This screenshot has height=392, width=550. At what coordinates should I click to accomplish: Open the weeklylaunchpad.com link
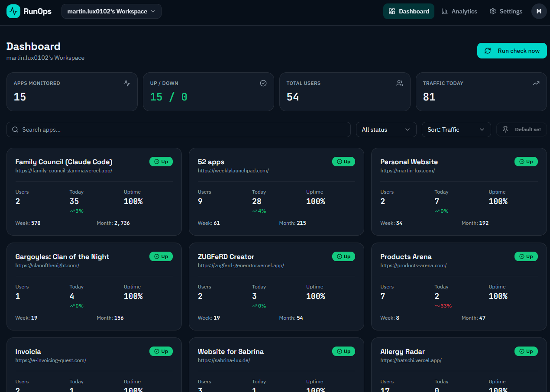[x=233, y=171]
